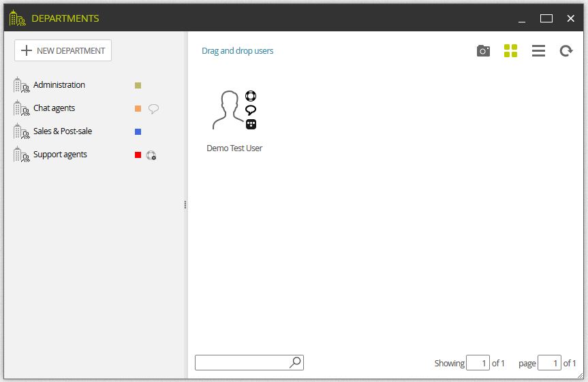Click the support lifebuoy icon beside Support agents
This screenshot has width=588, height=382.
tap(151, 155)
